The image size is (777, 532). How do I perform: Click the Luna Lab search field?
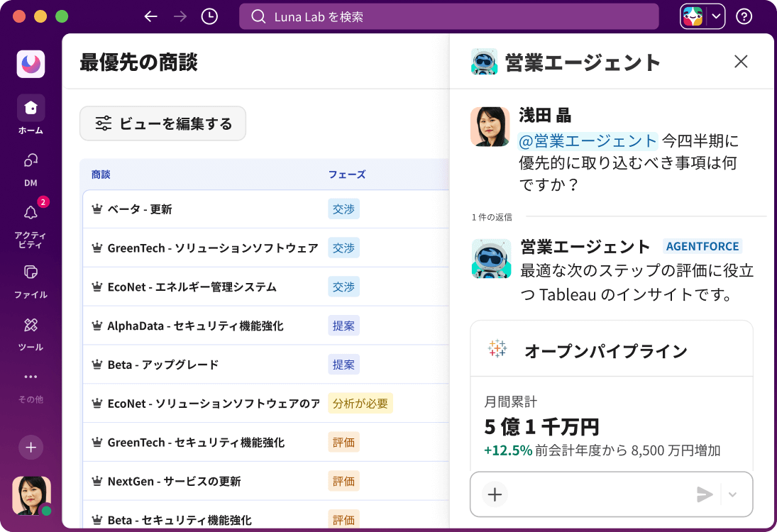tap(448, 16)
